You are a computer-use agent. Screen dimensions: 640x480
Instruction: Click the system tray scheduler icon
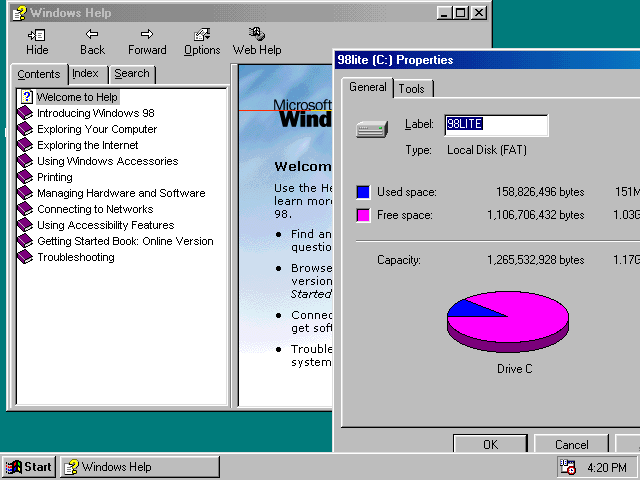567,467
